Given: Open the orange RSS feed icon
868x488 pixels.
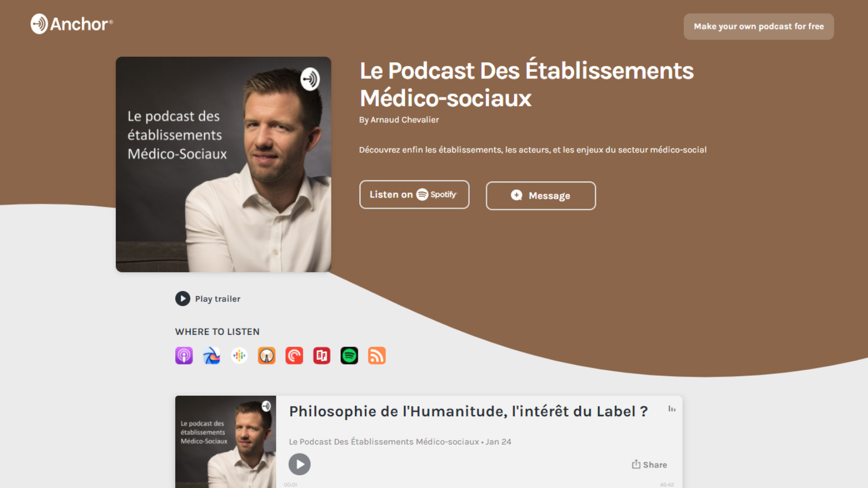Looking at the screenshot, I should click(377, 356).
